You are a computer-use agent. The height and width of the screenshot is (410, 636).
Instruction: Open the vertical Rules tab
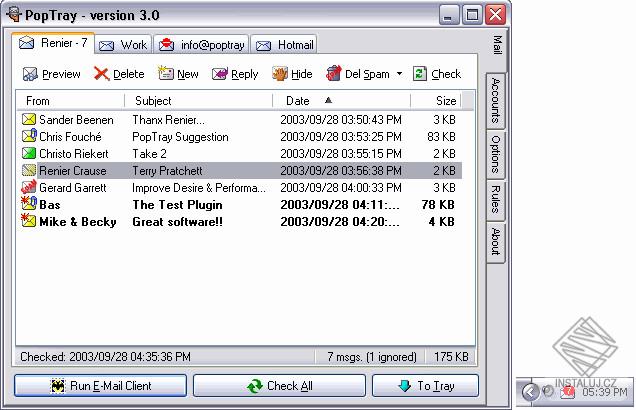tap(496, 200)
